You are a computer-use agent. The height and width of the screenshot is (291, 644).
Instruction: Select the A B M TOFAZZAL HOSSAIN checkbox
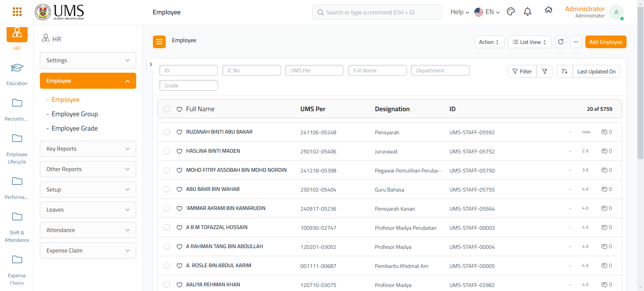point(167,227)
